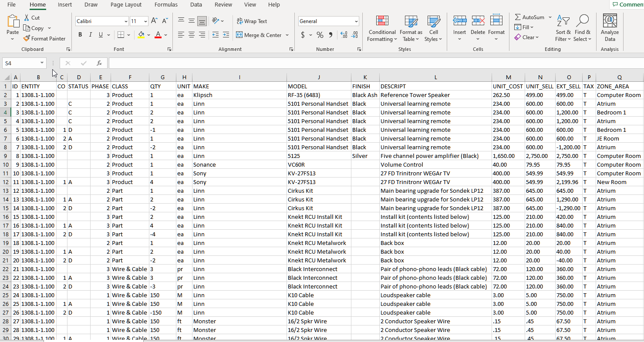Toggle bold formatting
The height and width of the screenshot is (342, 644).
tap(80, 35)
